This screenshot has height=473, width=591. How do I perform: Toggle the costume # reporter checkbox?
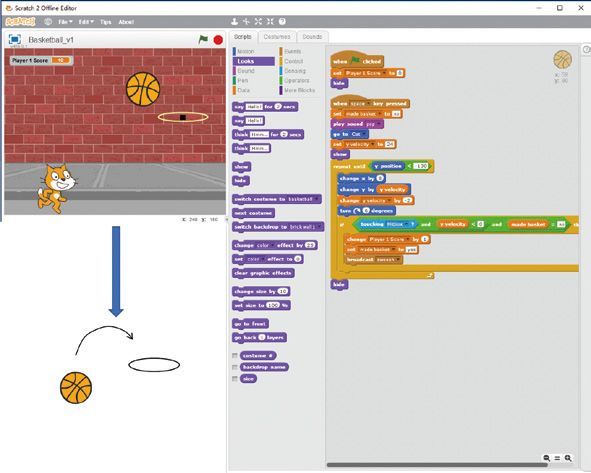coord(235,356)
